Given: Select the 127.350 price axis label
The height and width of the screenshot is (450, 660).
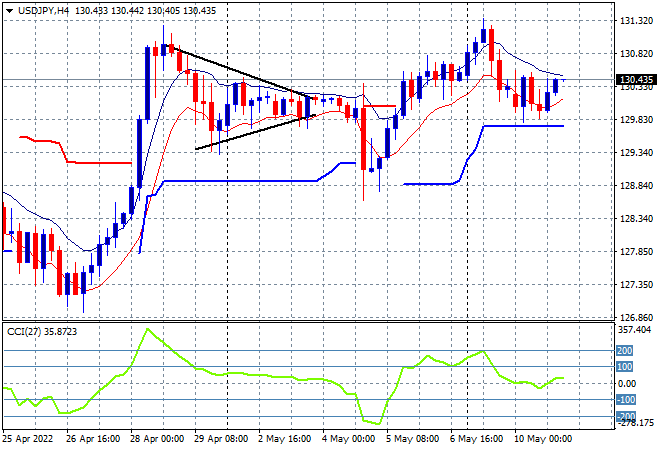Looking at the screenshot, I should 636,285.
